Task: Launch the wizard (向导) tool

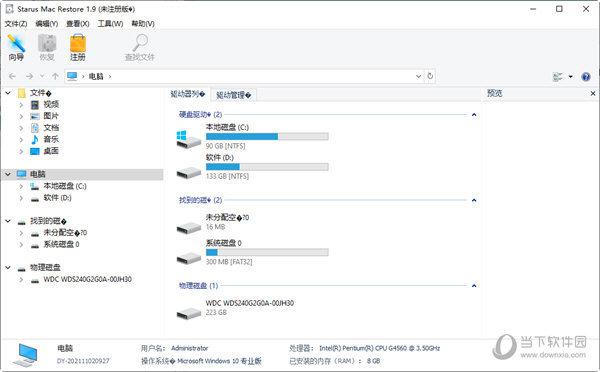Action: tap(16, 47)
